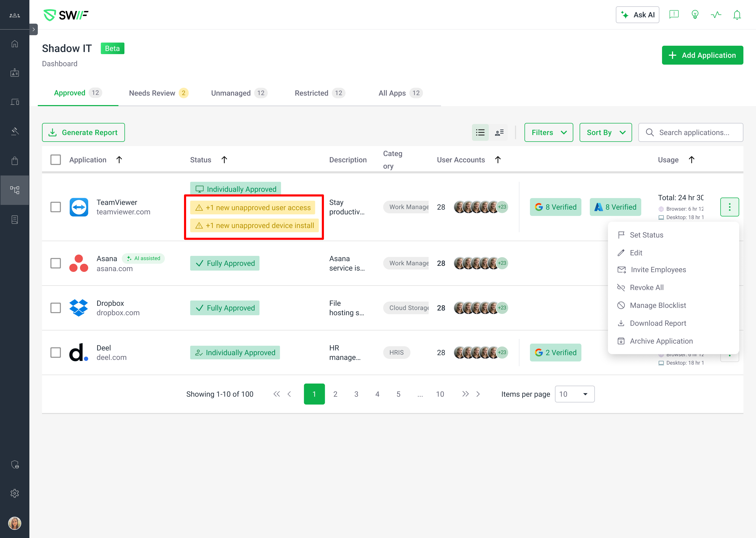Go to page 3 in pagination
756x538 pixels.
[x=356, y=394]
